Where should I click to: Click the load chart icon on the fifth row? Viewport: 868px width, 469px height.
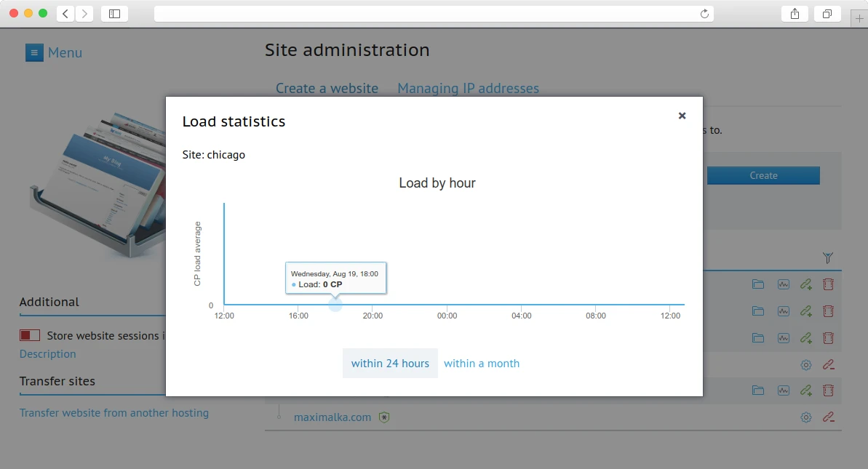784,390
